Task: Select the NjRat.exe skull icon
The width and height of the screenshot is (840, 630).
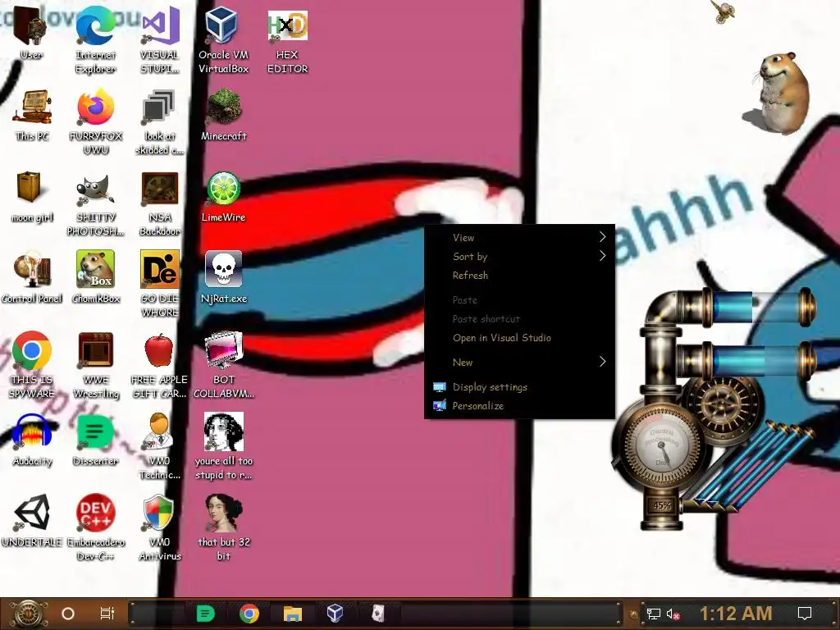Action: (x=224, y=277)
